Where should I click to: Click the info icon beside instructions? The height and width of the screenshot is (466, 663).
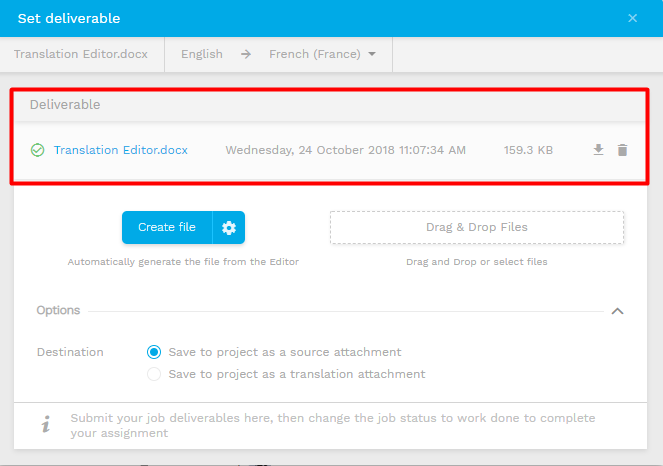point(45,425)
